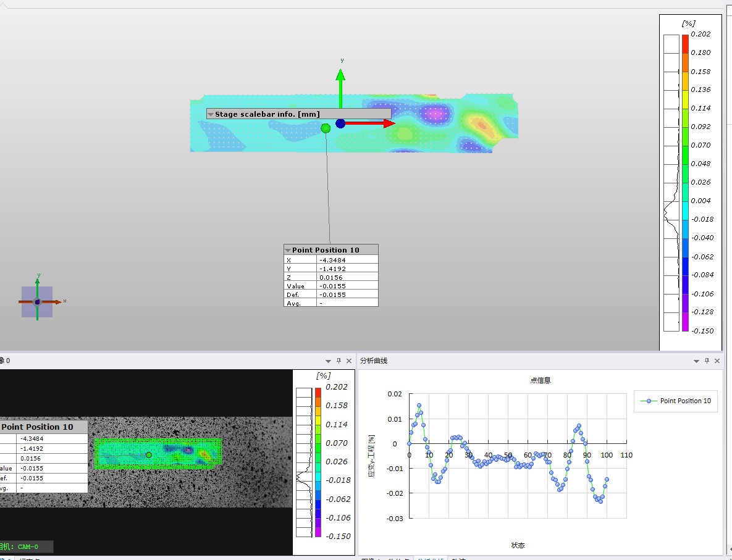Click the green Y-axis arrowhead in the 3D view
The height and width of the screenshot is (560, 732).
(x=340, y=75)
